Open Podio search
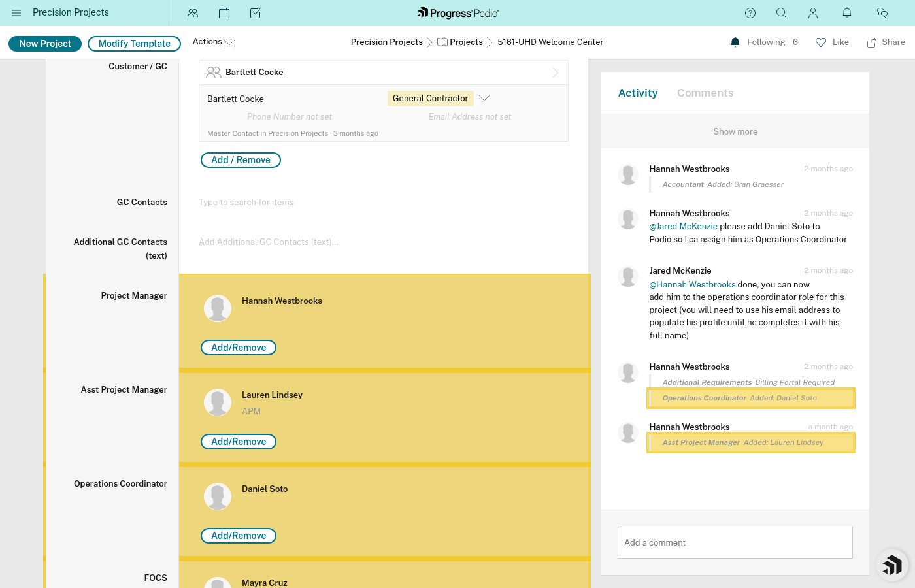Screen dimensions: 915x588 tap(782, 13)
